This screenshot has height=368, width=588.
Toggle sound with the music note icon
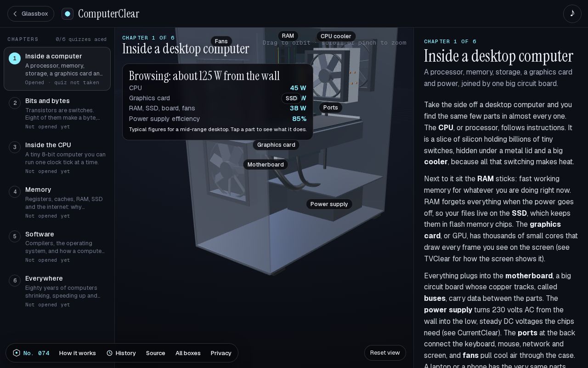572,14
